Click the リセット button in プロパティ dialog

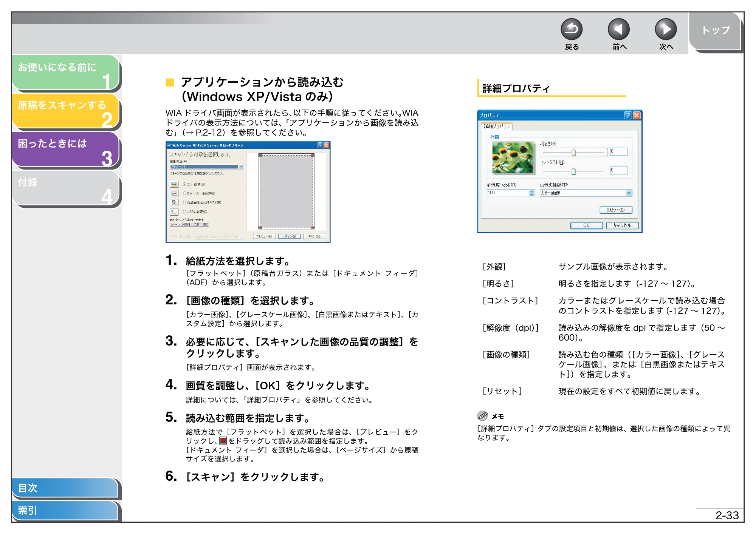(x=616, y=210)
